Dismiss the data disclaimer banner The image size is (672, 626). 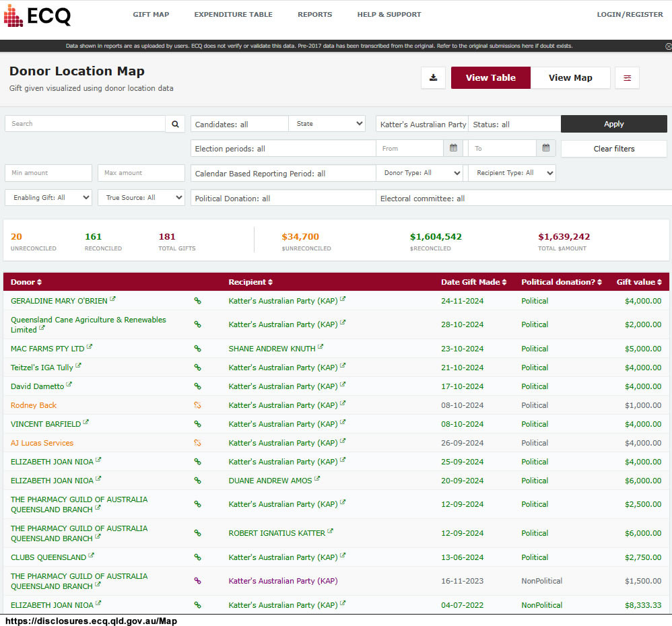pos(668,46)
